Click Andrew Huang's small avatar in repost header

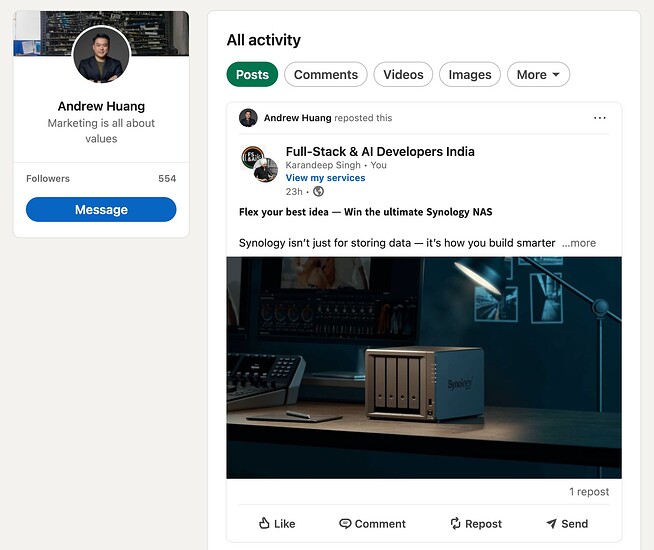point(248,118)
